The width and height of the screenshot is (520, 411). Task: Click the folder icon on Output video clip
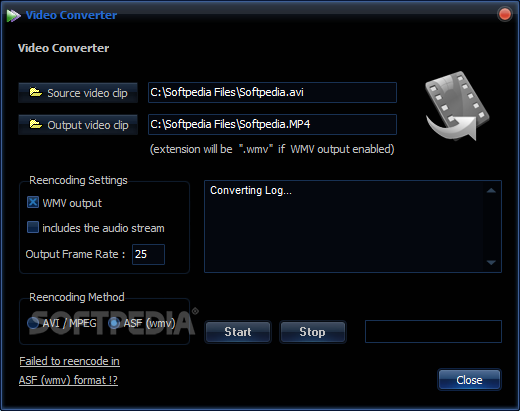[36, 124]
